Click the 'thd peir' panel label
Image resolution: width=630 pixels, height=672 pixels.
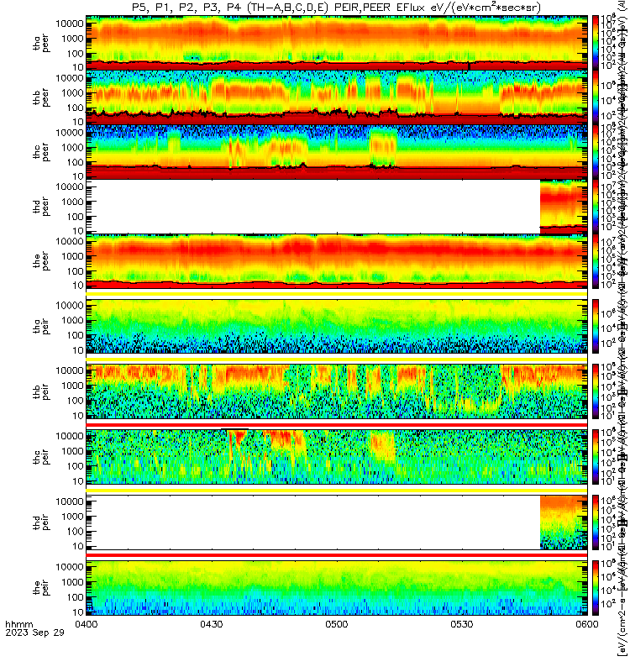coord(41,522)
